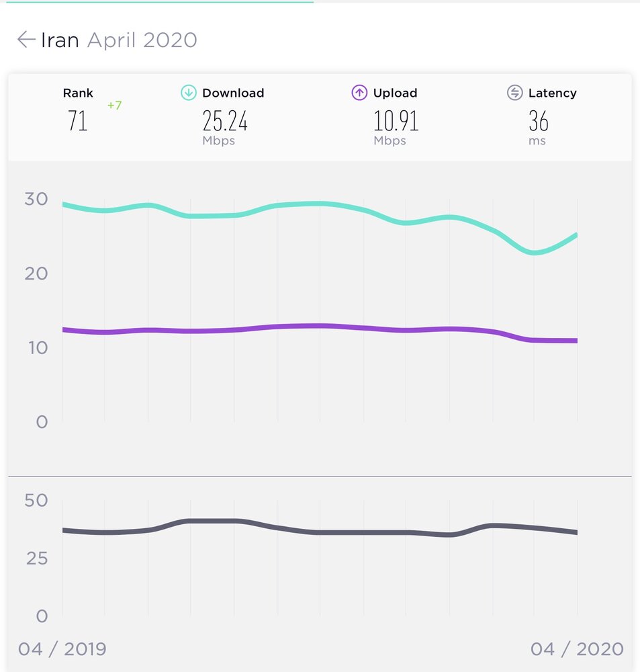The image size is (640, 672).
Task: Open the Download label
Action: click(233, 93)
